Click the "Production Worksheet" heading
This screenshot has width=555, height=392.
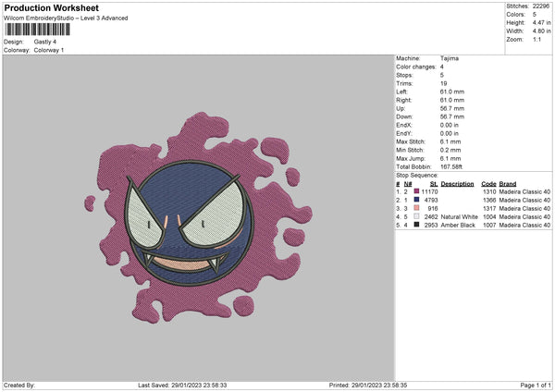[x=52, y=7]
